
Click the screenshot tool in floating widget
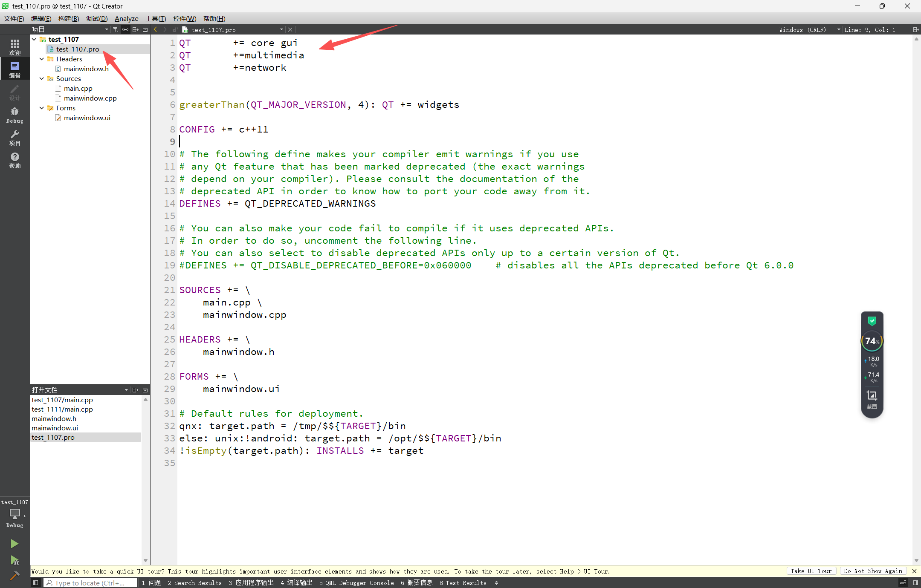(872, 398)
